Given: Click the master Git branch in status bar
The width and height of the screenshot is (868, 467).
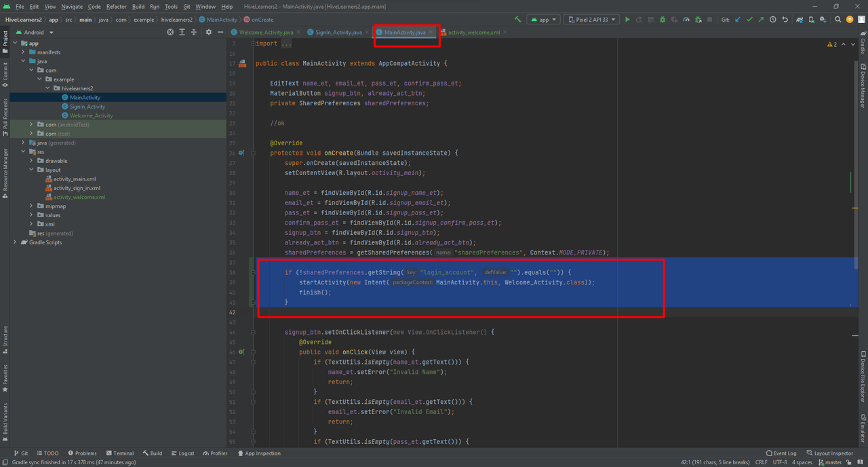Looking at the screenshot, I should point(829,462).
